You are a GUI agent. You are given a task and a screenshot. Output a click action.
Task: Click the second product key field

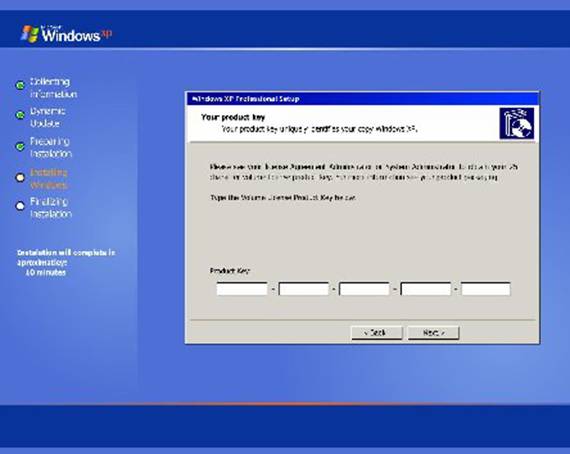click(x=304, y=289)
